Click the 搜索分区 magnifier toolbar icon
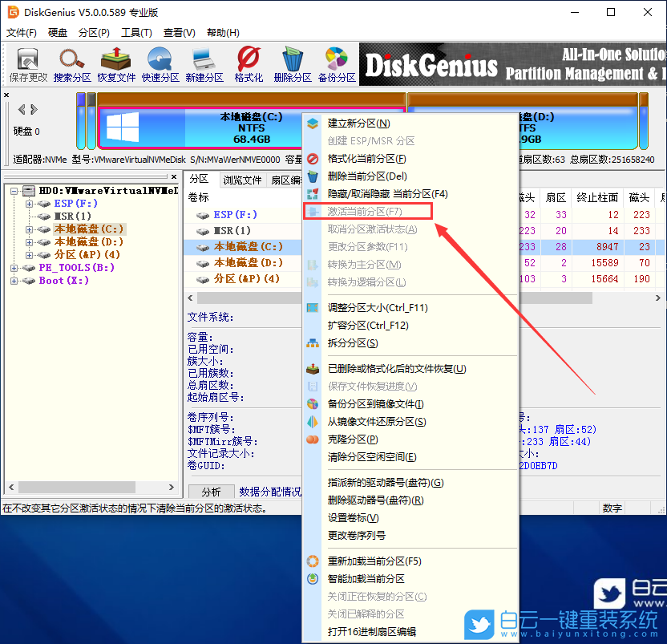 click(72, 64)
